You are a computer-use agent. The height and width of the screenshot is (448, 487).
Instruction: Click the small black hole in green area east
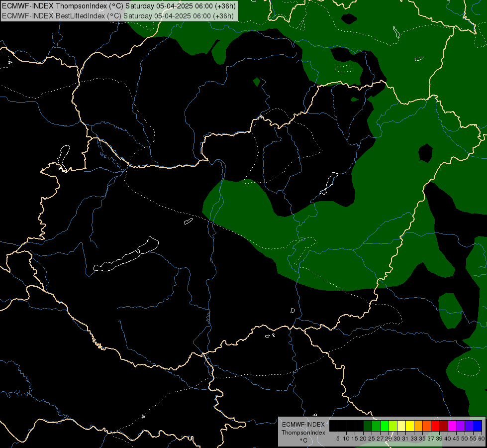coord(425,153)
